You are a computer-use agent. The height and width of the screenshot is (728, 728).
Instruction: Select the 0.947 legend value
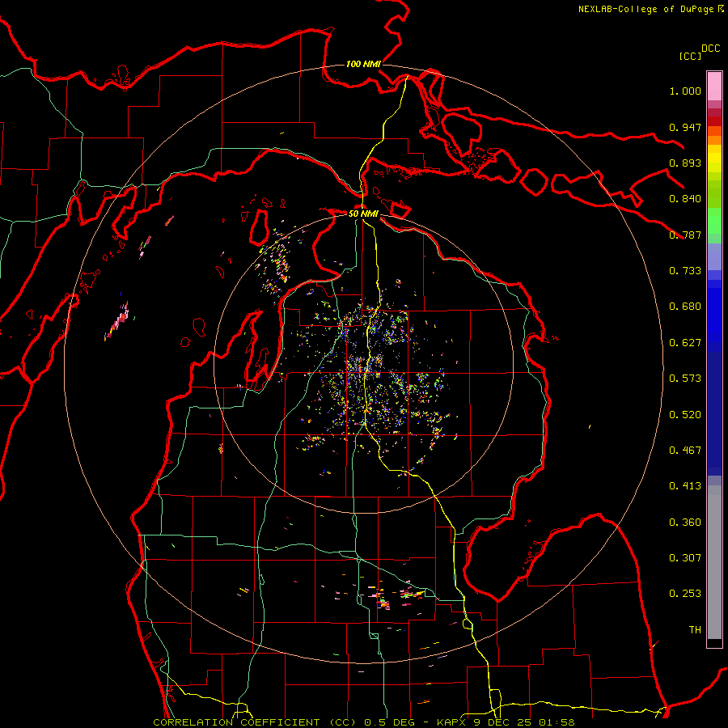pyautogui.click(x=685, y=127)
